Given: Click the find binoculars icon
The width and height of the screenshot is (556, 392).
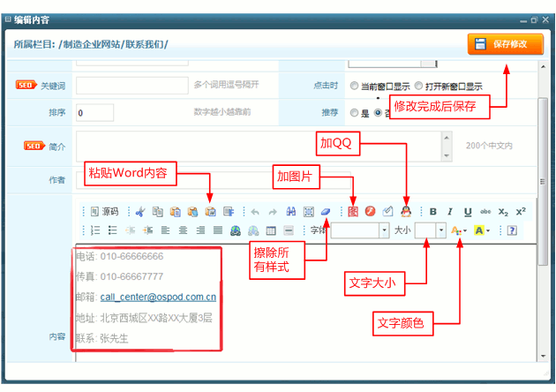Looking at the screenshot, I should point(290,212).
